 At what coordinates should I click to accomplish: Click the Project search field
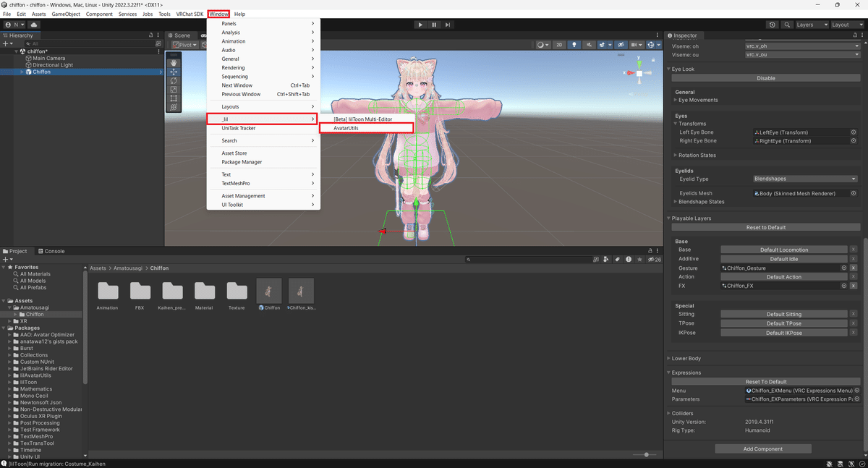(x=529, y=259)
